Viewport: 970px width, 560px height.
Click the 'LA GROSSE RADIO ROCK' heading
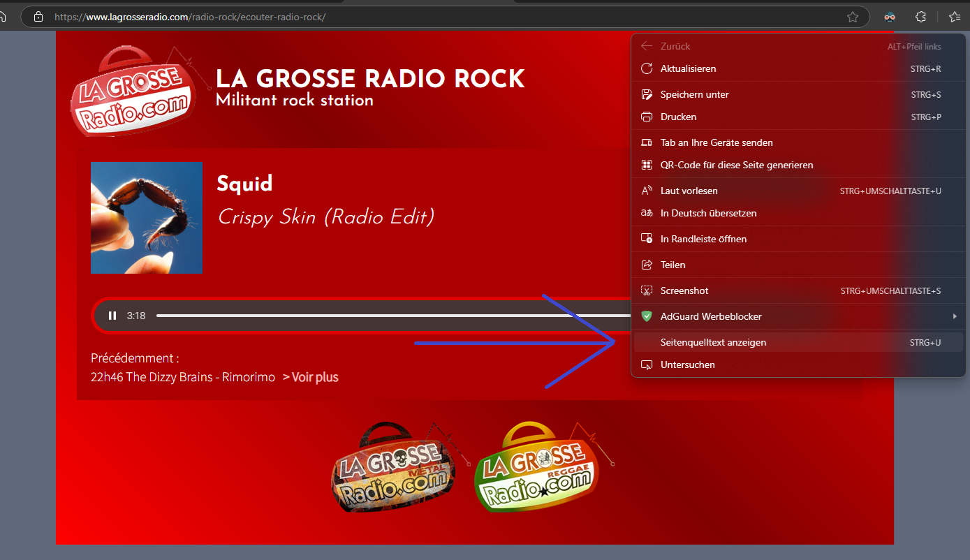[x=370, y=79]
